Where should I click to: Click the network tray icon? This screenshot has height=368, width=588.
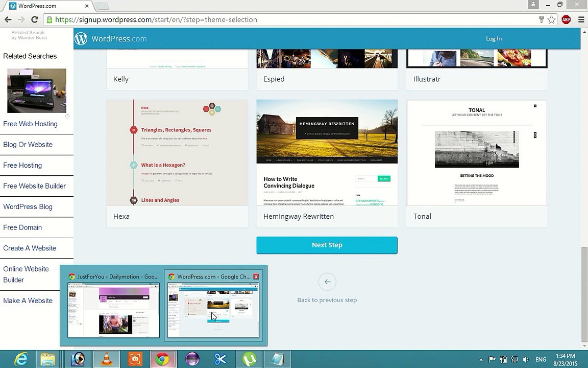tap(514, 359)
